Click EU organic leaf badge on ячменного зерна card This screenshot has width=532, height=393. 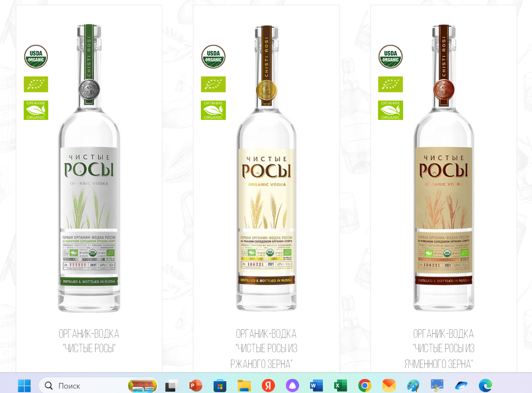[390, 84]
